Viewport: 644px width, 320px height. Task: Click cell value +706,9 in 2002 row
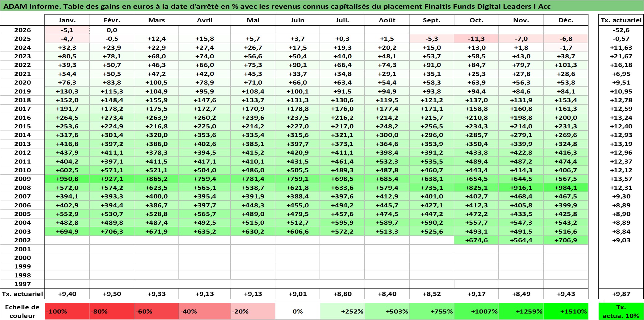tap(566, 240)
